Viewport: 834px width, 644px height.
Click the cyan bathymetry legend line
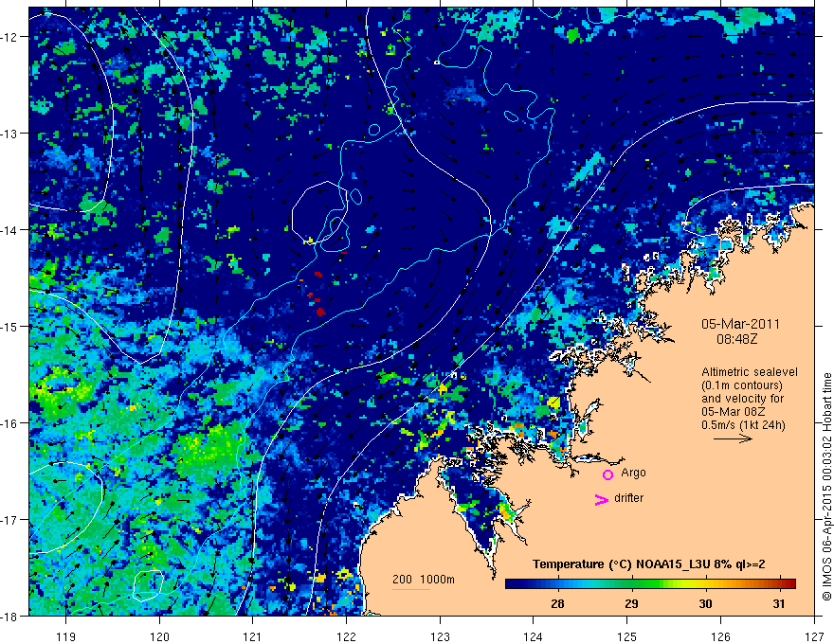point(411,589)
